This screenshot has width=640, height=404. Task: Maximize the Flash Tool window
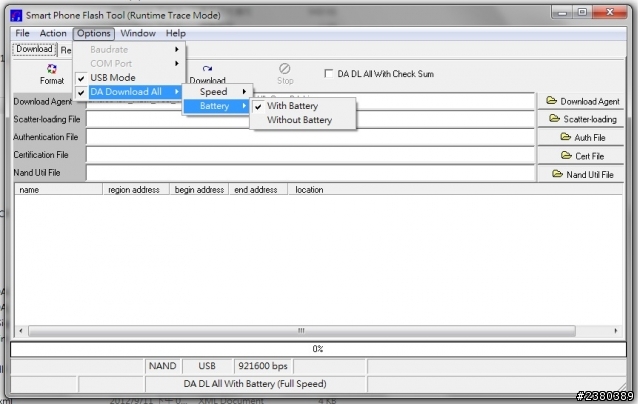coord(582,13)
